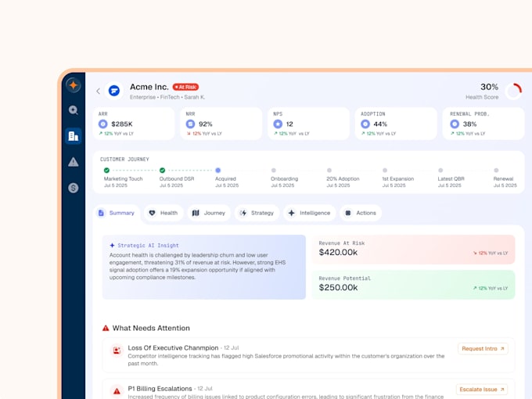Click the Health Score ring indicator

tap(514, 91)
